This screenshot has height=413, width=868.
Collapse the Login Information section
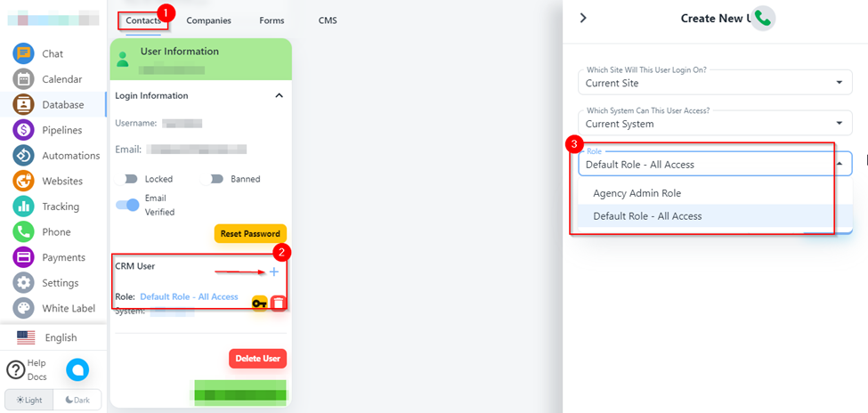(279, 95)
